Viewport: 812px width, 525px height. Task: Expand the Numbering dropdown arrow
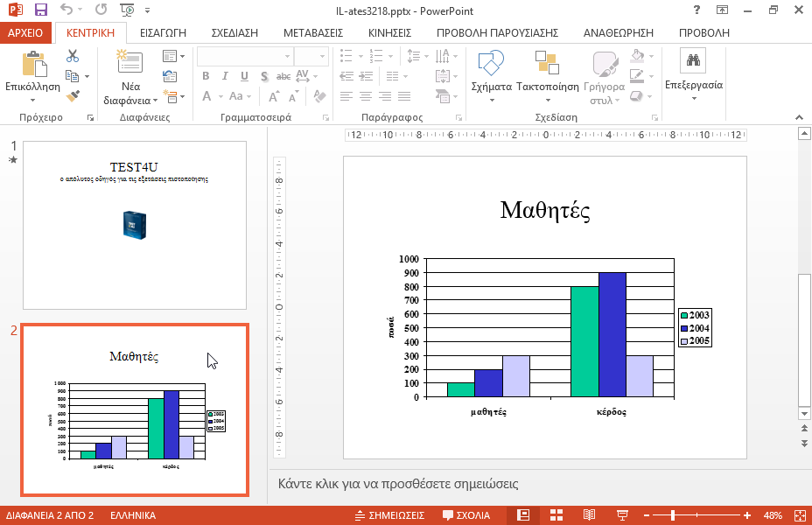coord(390,56)
